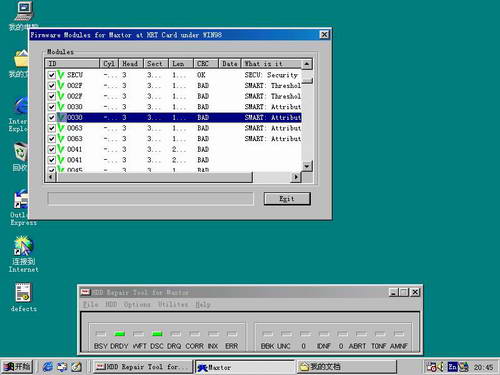Click the IDNF status indicator
Screen dimensions: 500x375
pyautogui.click(x=324, y=333)
